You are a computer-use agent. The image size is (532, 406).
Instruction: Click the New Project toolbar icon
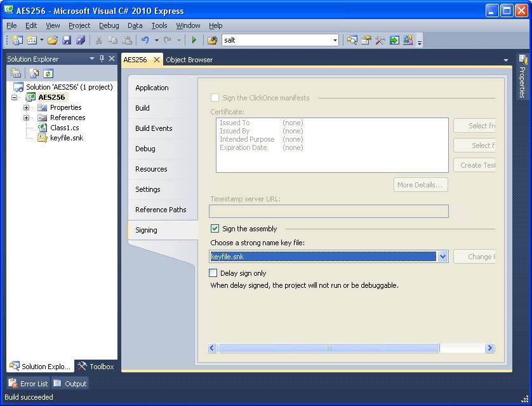coord(17,40)
